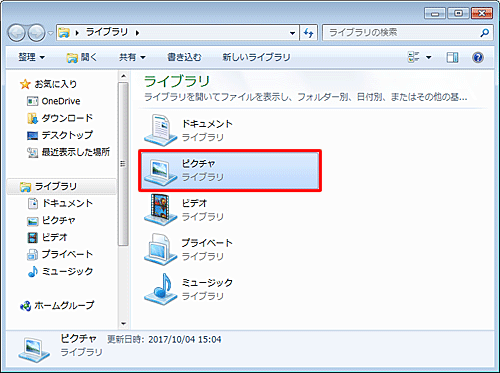This screenshot has width=500, height=373.
Task: Refresh the view with the refresh button
Action: coord(308,33)
